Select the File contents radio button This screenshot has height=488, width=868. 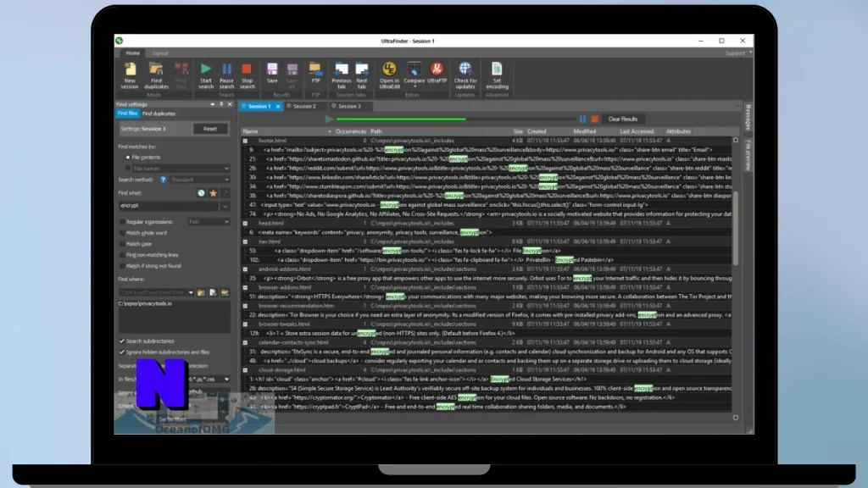(128, 157)
